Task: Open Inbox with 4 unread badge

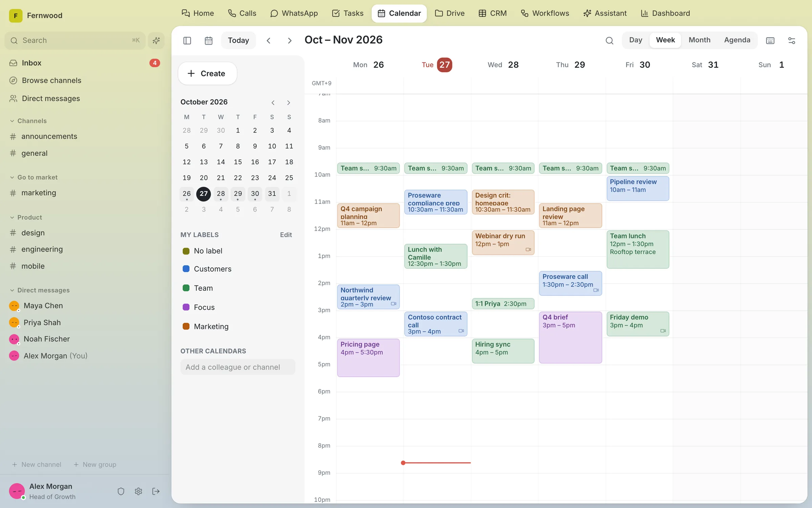Action: pyautogui.click(x=85, y=63)
